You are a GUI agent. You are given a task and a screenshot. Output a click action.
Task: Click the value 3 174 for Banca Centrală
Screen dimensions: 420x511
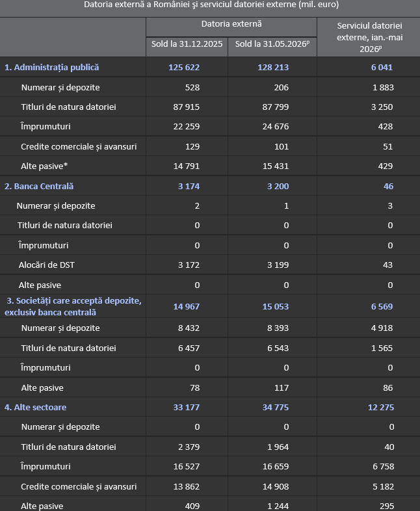click(x=189, y=186)
